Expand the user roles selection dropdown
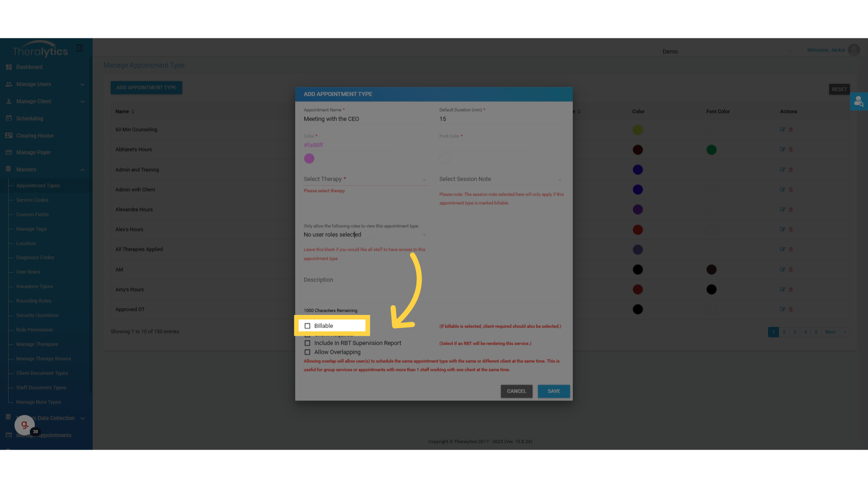Viewport: 868px width, 488px height. [x=365, y=235]
